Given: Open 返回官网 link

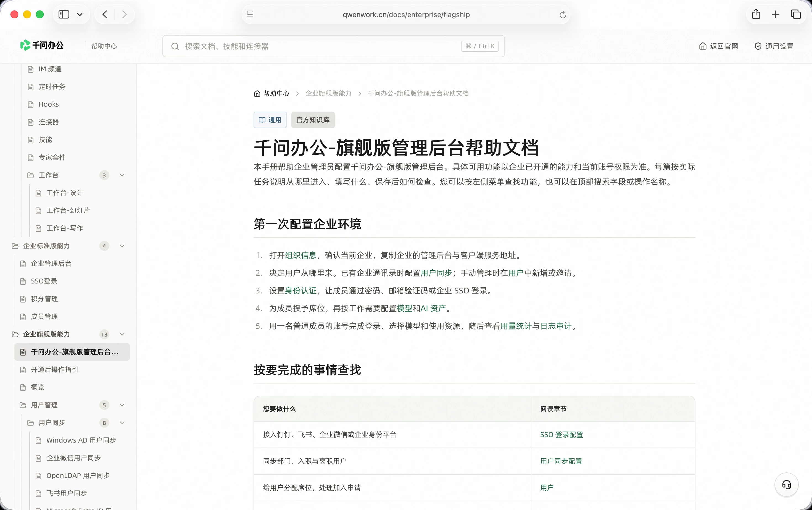Looking at the screenshot, I should (x=718, y=46).
